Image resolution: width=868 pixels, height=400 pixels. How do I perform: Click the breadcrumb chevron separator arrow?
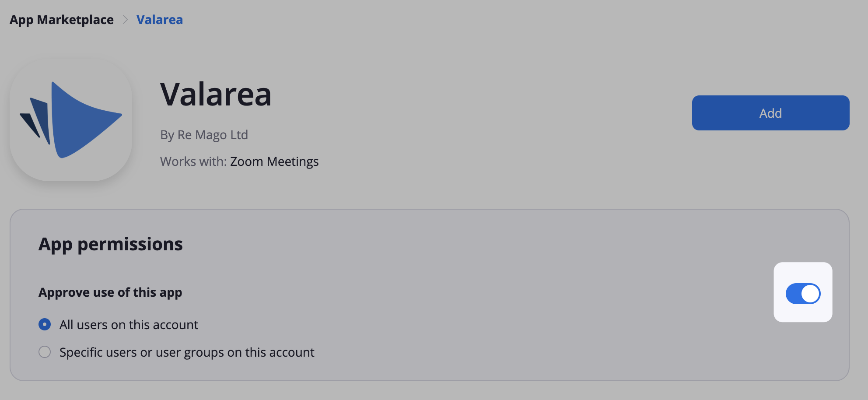coord(125,20)
